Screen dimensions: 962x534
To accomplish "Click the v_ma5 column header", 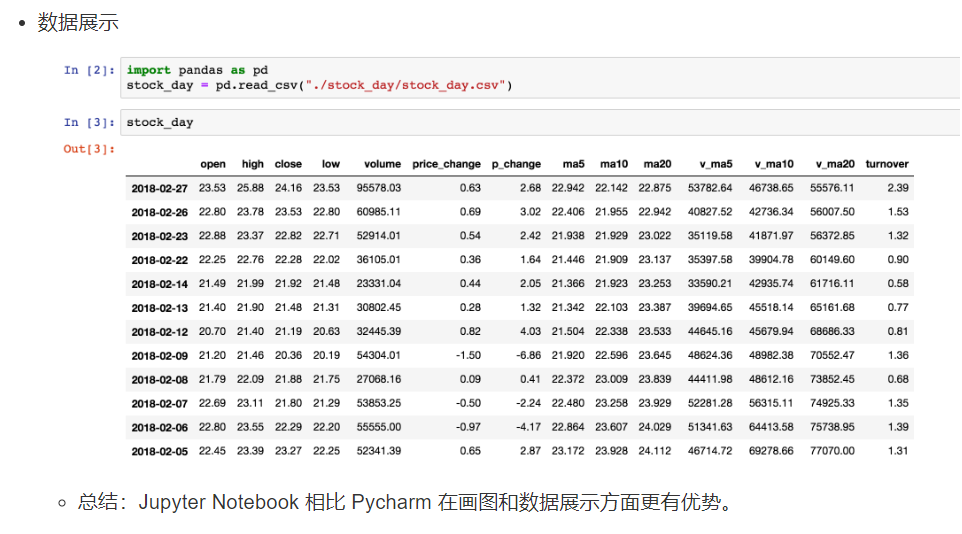I will coord(716,164).
